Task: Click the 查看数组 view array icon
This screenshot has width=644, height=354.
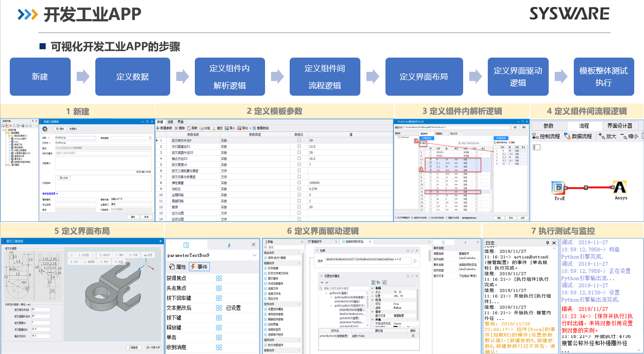Action: (254, 128)
